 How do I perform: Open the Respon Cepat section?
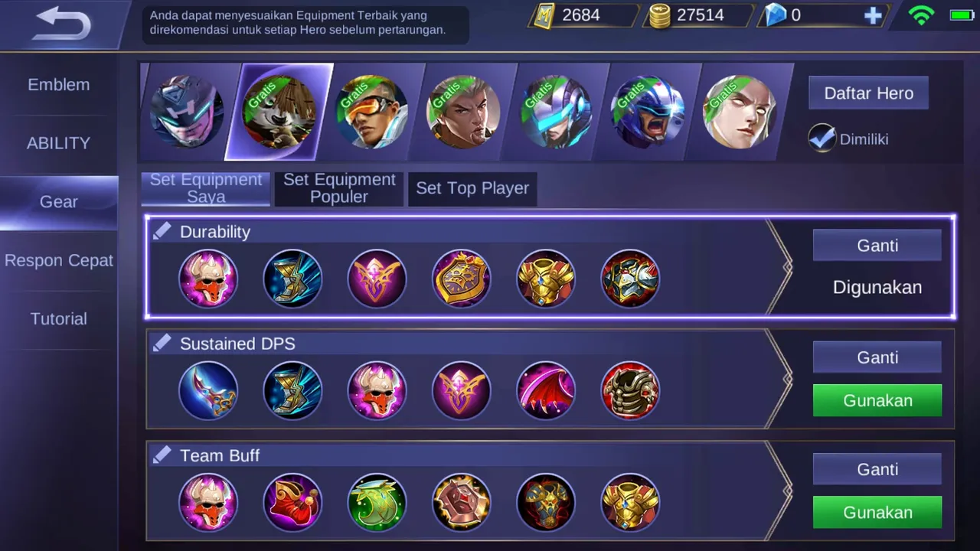click(x=59, y=260)
